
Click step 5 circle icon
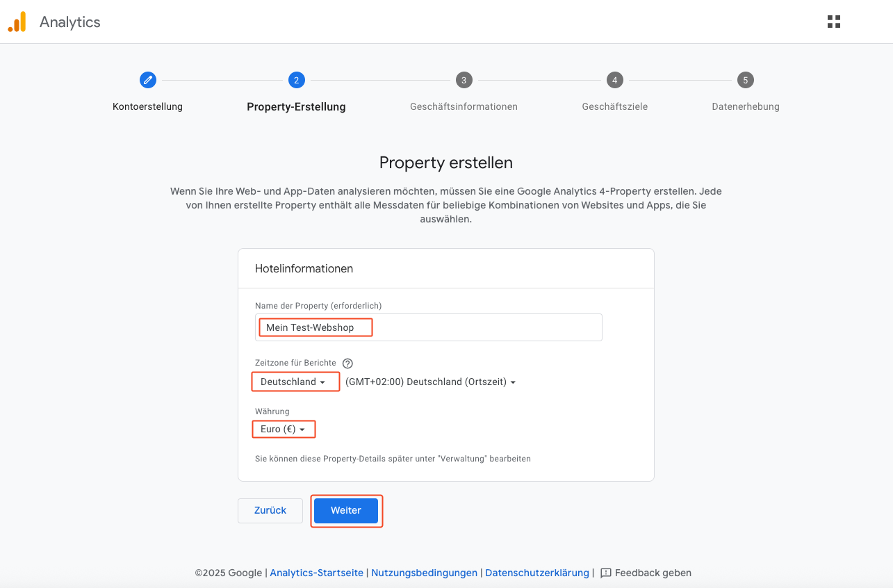(x=745, y=80)
